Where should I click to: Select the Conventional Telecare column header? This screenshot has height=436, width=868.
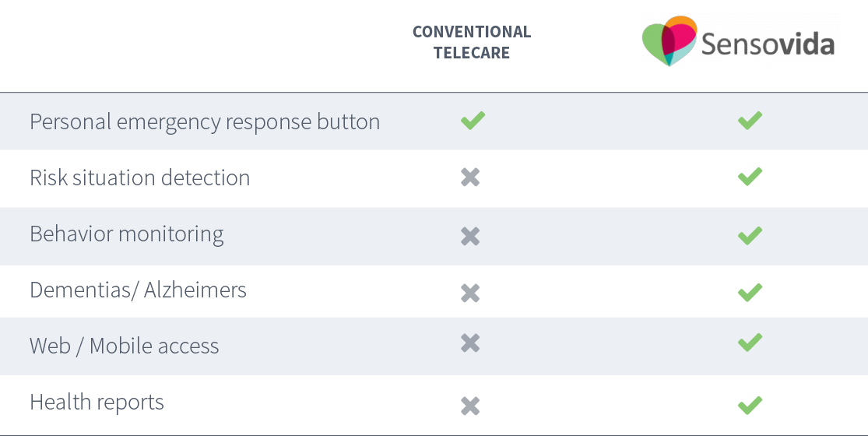(x=472, y=42)
